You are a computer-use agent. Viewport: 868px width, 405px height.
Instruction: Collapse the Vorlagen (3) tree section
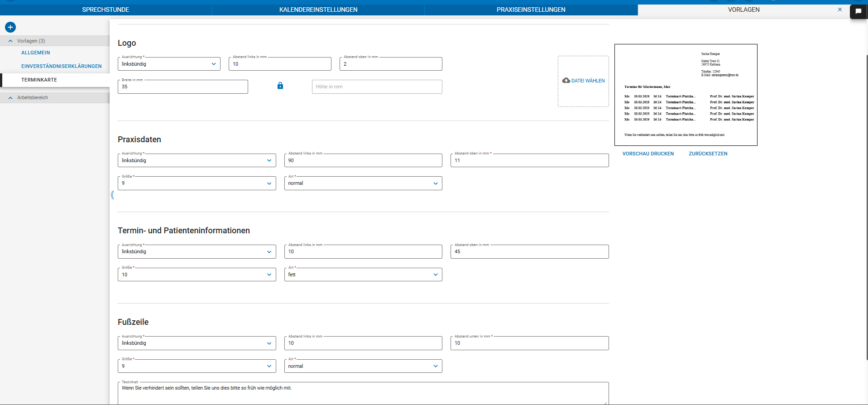point(10,41)
